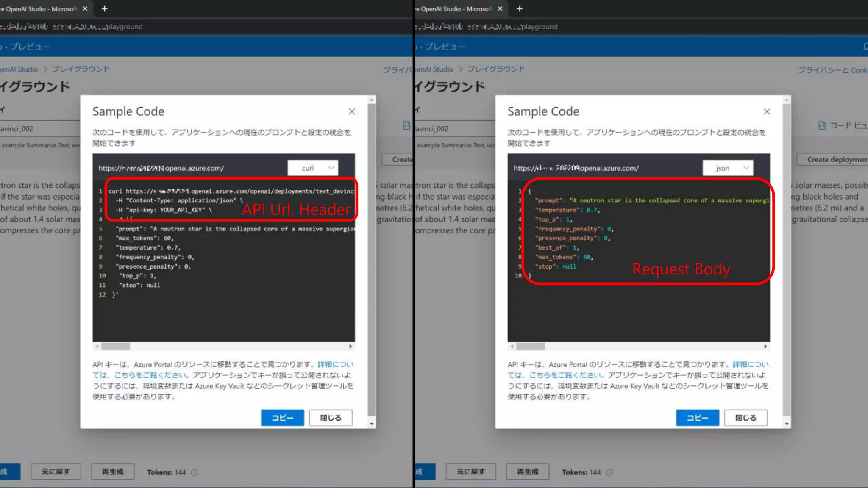
Task: Click the endpoint URL in left dialog
Action: (x=161, y=168)
